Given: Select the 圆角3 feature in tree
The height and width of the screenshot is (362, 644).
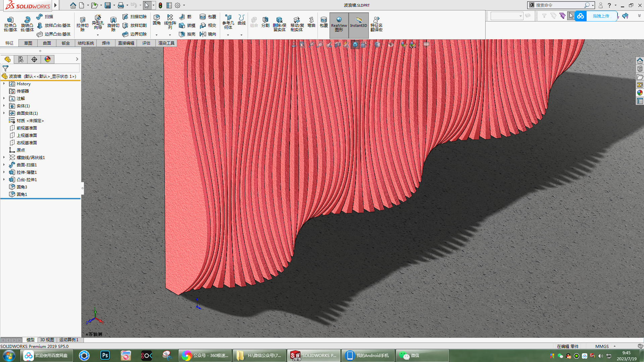Looking at the screenshot, I should [22, 187].
